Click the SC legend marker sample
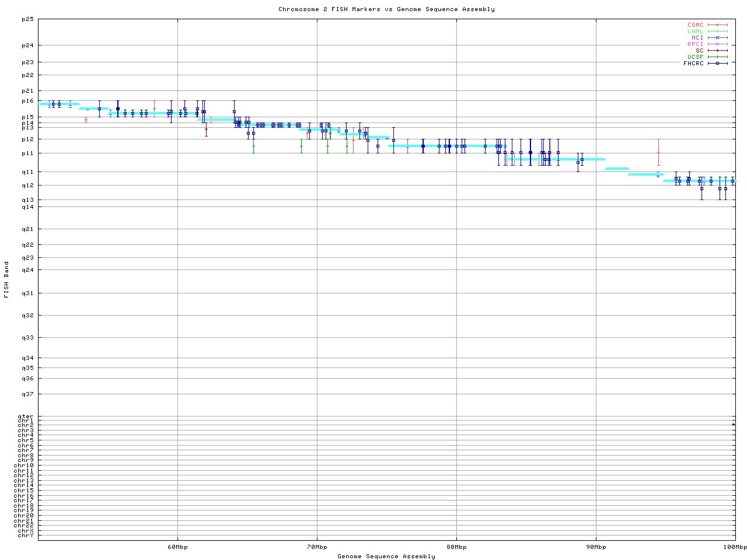747x560 pixels. [717, 51]
